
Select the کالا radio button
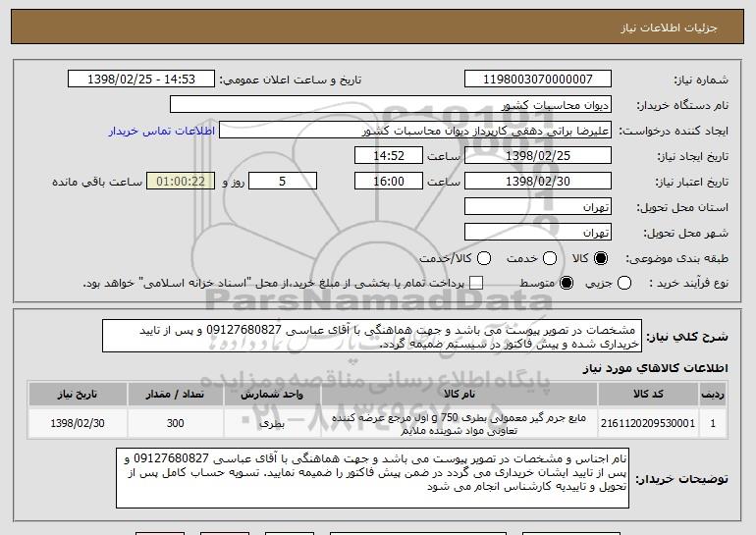pos(601,258)
